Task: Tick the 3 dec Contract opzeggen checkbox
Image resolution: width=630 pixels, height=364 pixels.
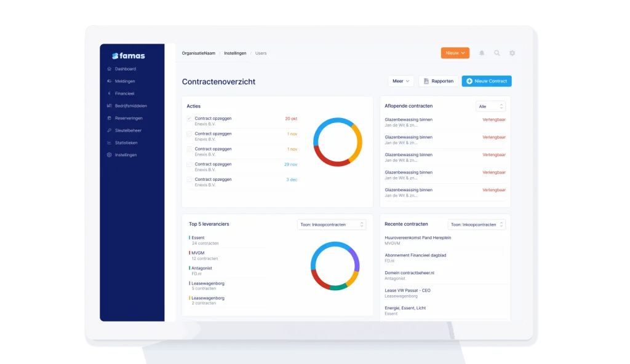Action: 189,180
